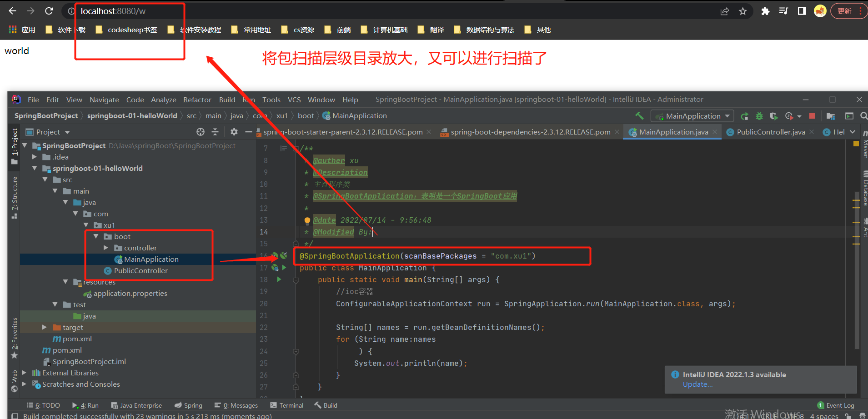Switch to spring-boot-dependencies-2.3.12.RELEASE.pom tab

(x=530, y=132)
